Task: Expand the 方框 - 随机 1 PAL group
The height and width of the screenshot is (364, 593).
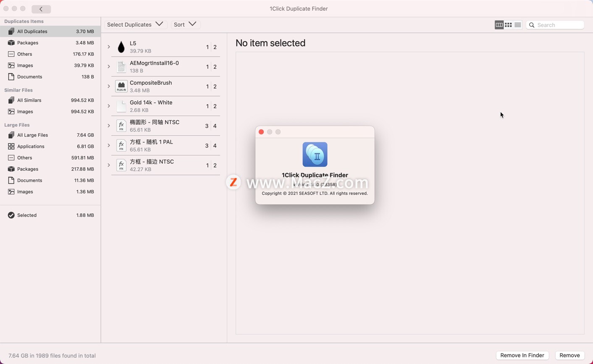Action: (x=109, y=146)
